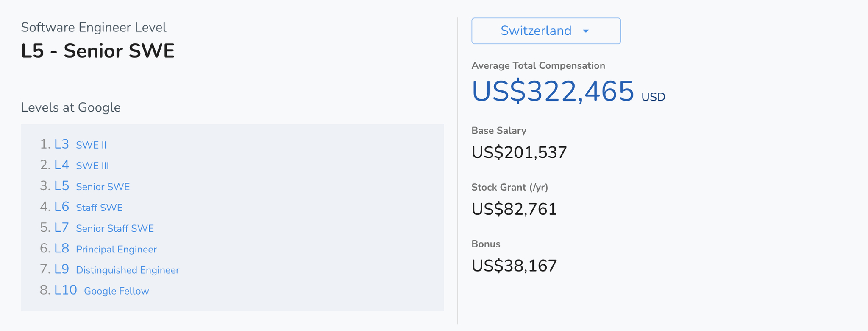The width and height of the screenshot is (868, 331).
Task: Click the dropdown caret arrow beside Switzerland
Action: click(x=586, y=31)
